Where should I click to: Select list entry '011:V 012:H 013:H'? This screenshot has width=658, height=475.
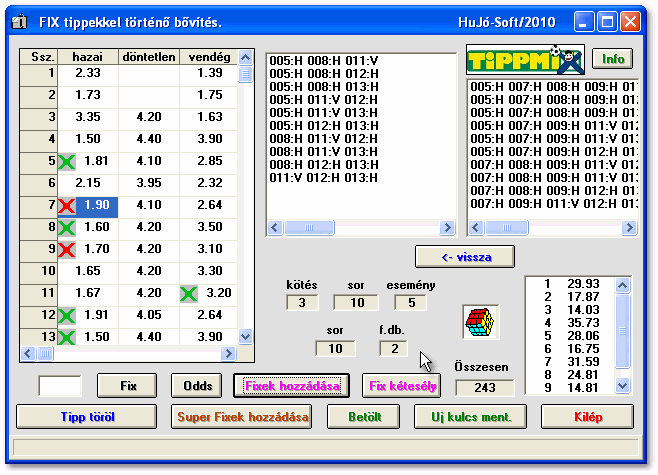[324, 177]
